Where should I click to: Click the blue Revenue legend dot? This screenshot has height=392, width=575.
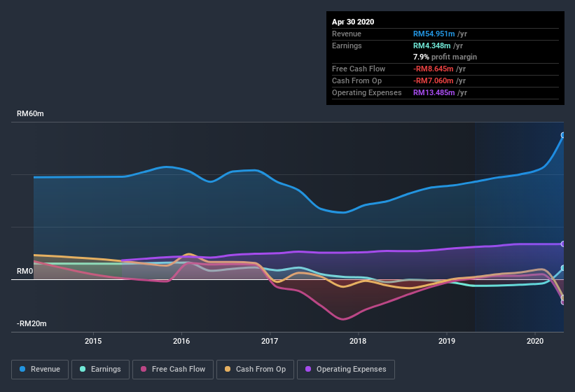(24, 369)
